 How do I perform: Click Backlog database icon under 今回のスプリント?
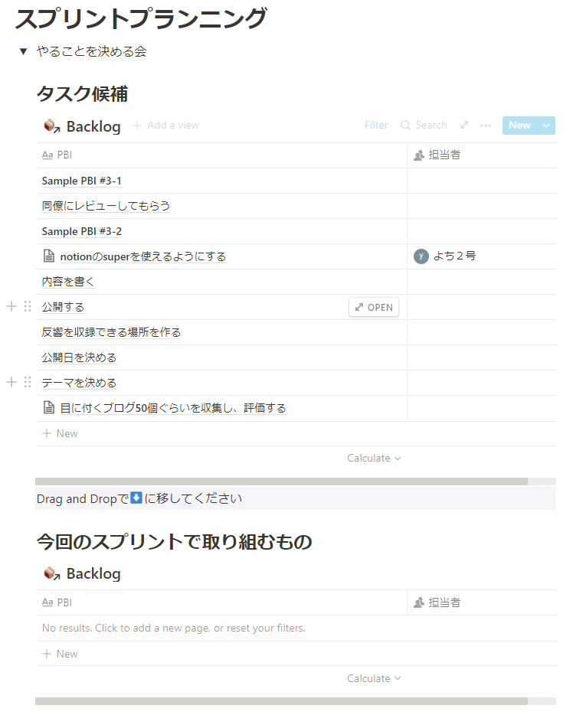[x=51, y=574]
